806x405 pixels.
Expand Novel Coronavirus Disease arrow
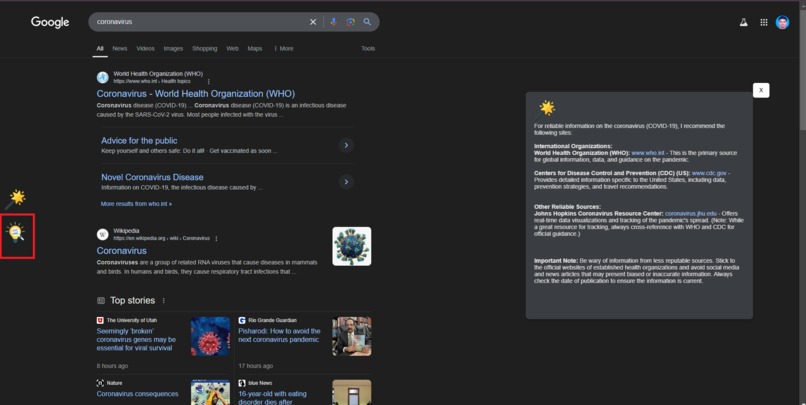346,182
